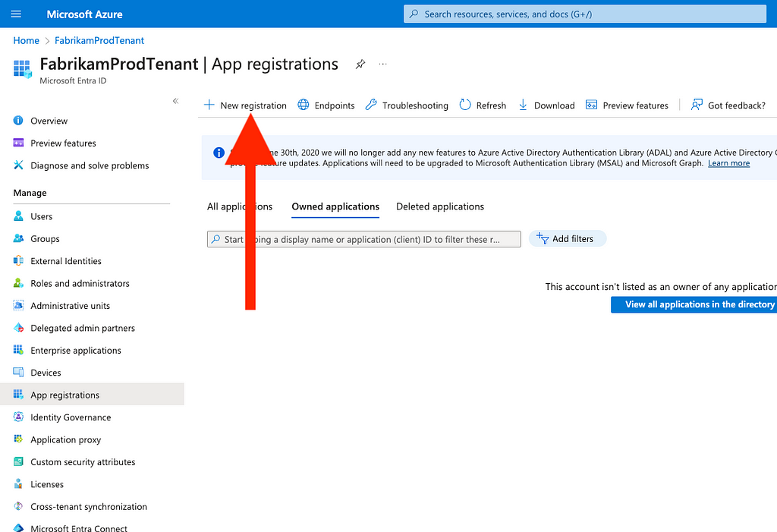Click the Groups icon in sidebar
The image size is (777, 532).
pos(18,238)
